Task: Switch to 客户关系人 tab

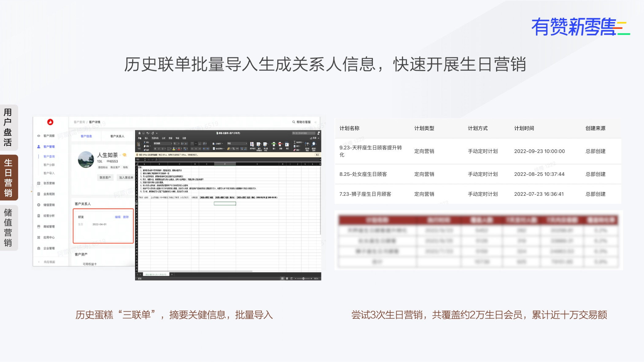Action: pos(117,136)
